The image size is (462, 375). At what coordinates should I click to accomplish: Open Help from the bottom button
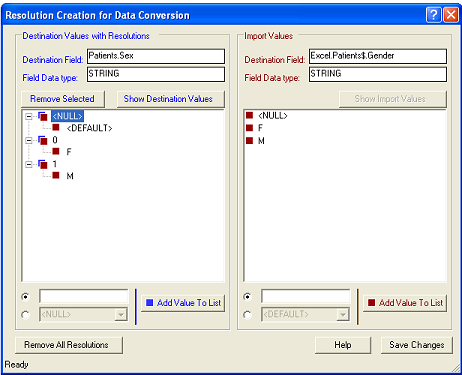(343, 345)
